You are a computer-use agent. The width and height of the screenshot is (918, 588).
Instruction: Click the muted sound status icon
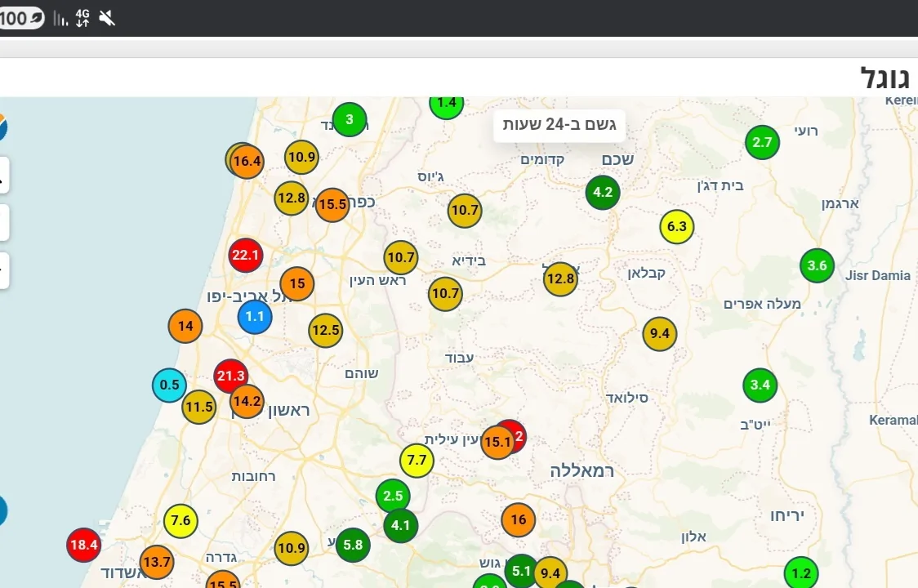tap(107, 18)
